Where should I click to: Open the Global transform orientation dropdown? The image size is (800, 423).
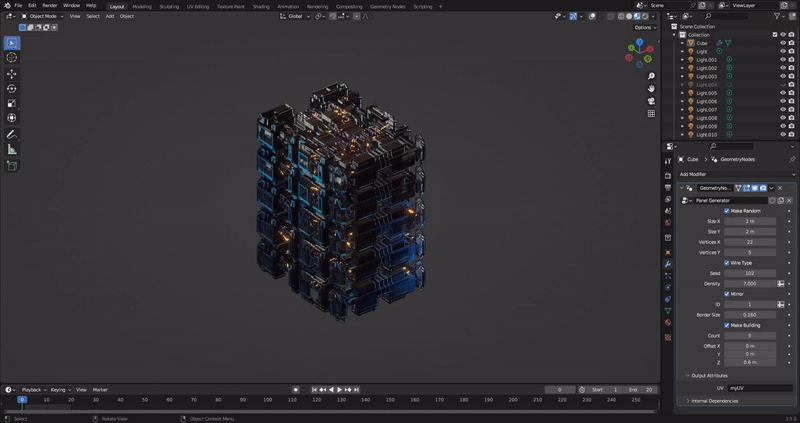[x=295, y=16]
